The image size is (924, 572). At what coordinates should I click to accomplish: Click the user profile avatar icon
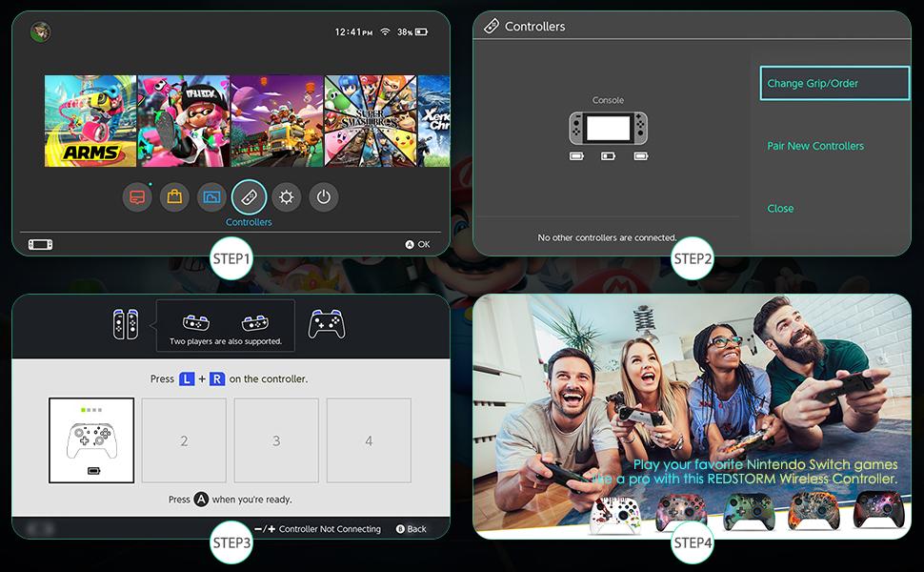(40, 31)
